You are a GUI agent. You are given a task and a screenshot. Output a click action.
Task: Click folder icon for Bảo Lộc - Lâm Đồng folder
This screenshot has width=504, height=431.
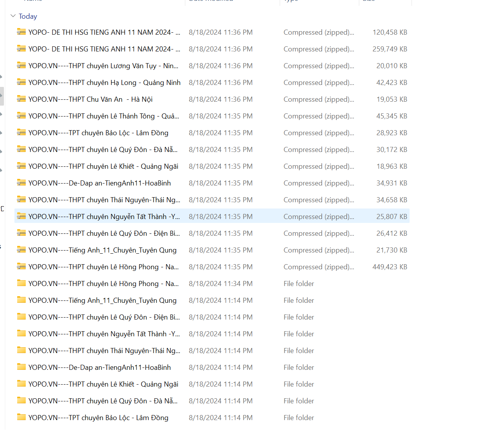(x=21, y=417)
